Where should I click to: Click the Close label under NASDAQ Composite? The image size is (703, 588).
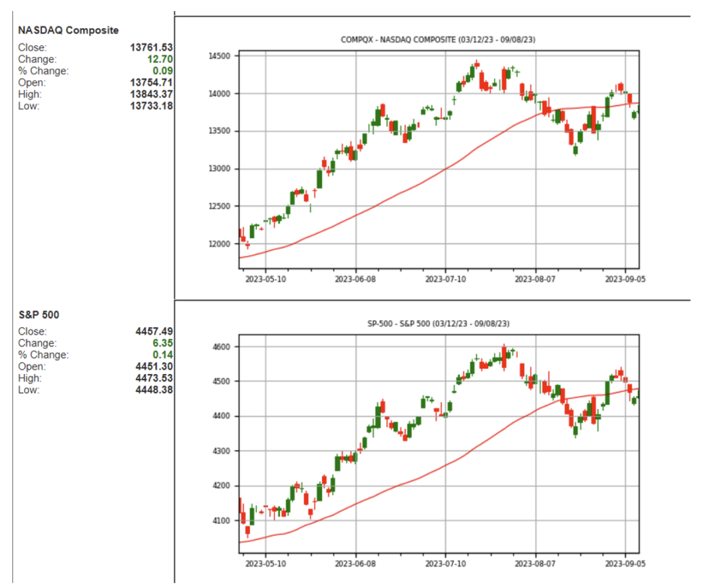click(x=32, y=47)
